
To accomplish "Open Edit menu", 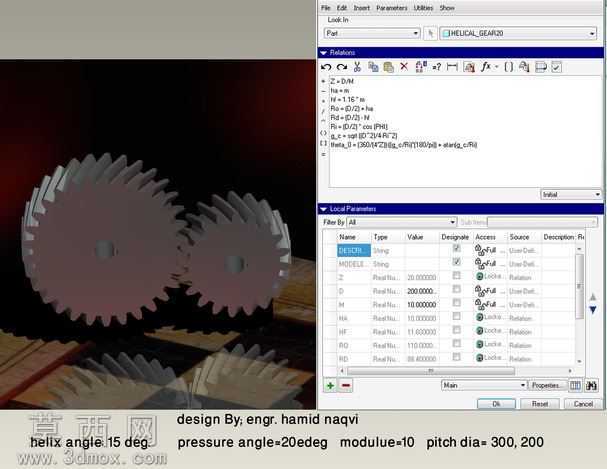I will click(x=341, y=8).
